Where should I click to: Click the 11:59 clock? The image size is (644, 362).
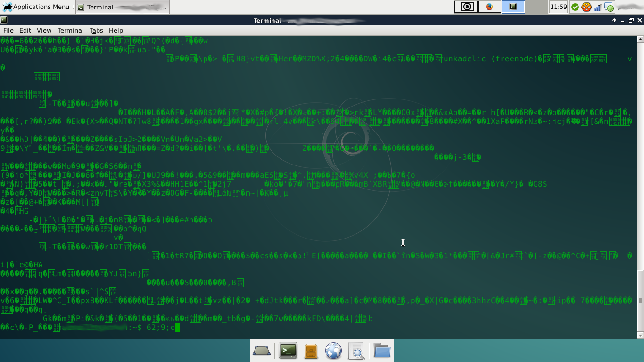[x=558, y=7]
